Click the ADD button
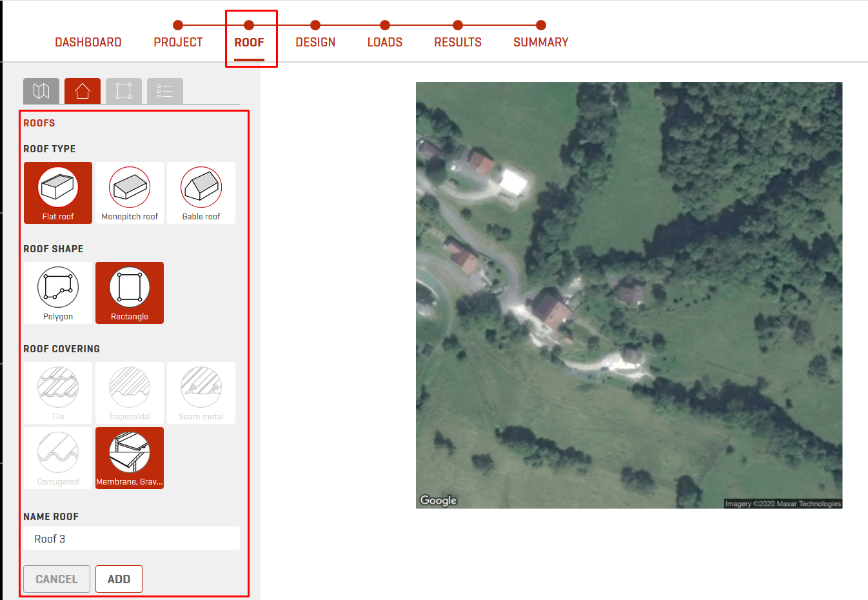868x600 pixels. click(119, 579)
